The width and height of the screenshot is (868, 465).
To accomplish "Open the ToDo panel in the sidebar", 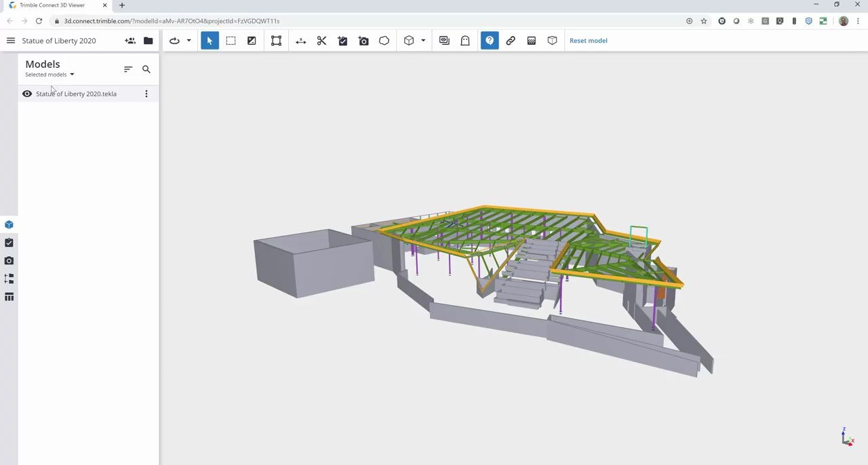I will [x=9, y=242].
